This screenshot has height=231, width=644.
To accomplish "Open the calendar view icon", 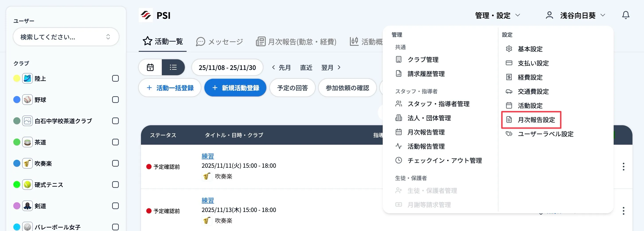I will coord(150,67).
